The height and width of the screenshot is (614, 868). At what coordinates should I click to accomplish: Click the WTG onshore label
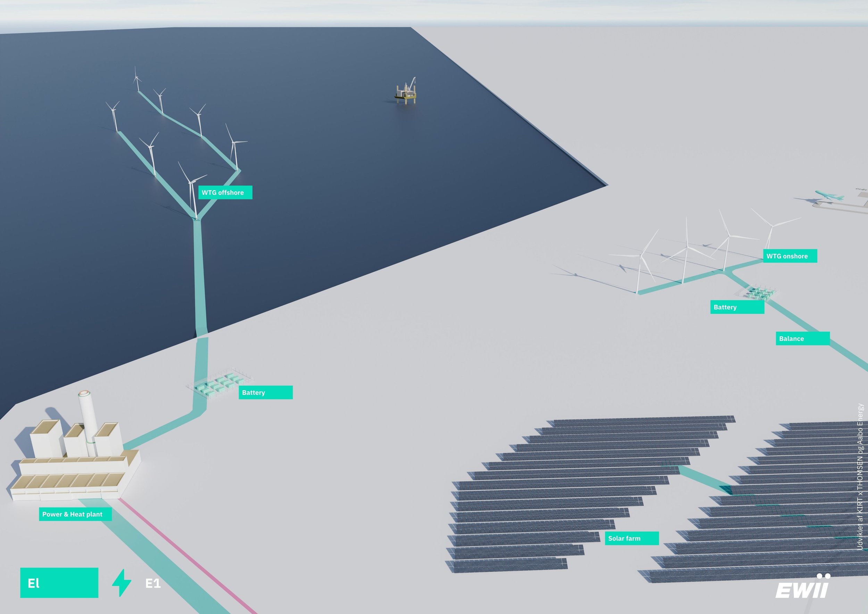pos(790,256)
